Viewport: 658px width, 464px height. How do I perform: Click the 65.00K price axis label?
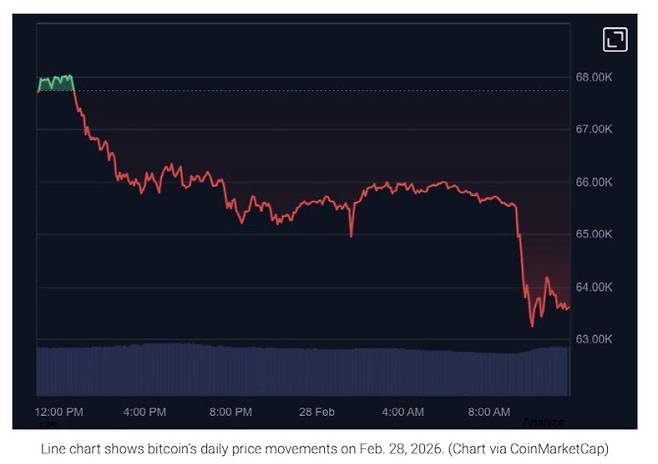592,234
